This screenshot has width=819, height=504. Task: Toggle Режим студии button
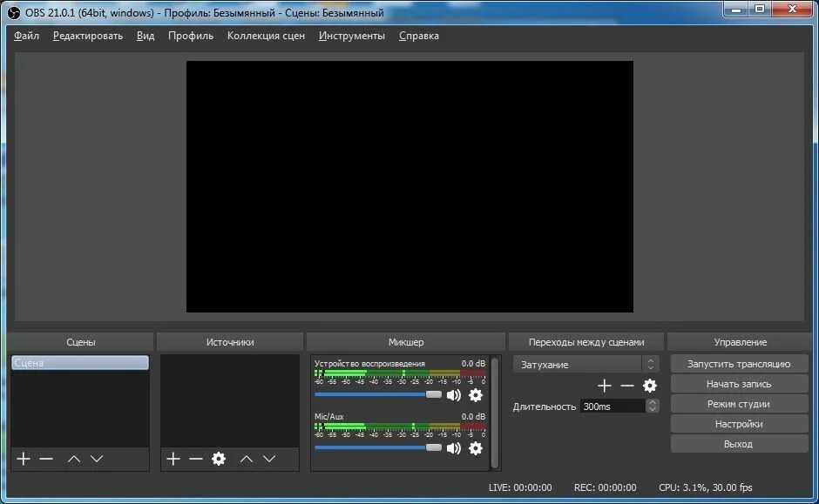(739, 404)
